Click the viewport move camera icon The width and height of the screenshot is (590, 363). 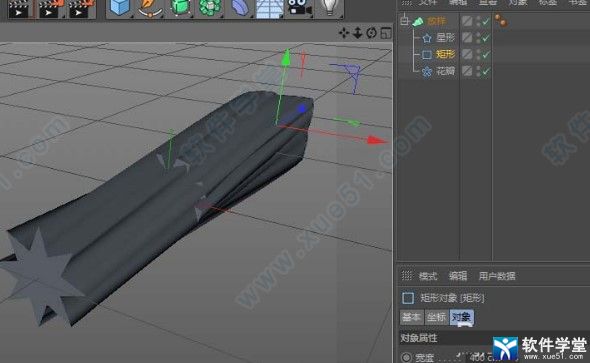click(344, 33)
